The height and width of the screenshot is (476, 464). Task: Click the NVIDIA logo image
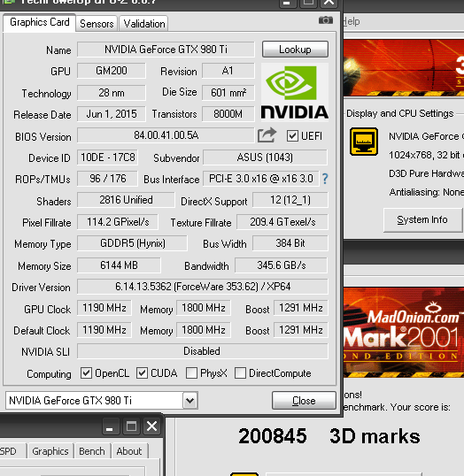pos(295,92)
